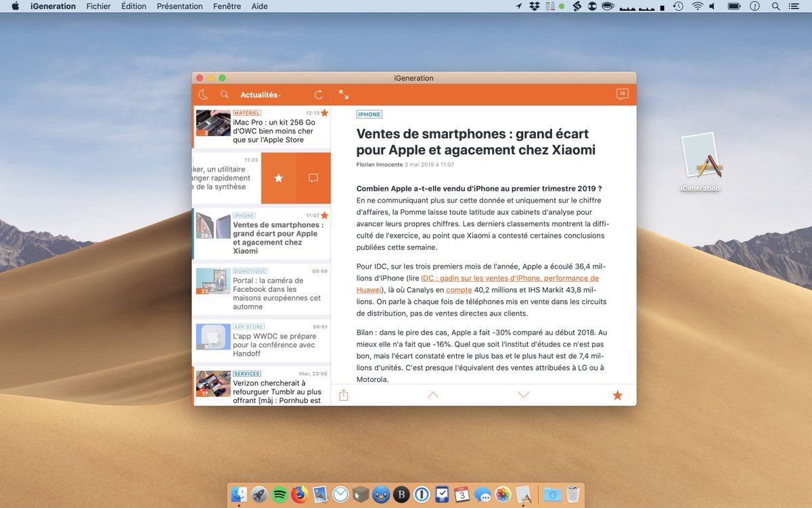Share the article via the share icon
Image resolution: width=812 pixels, height=508 pixels.
point(344,395)
